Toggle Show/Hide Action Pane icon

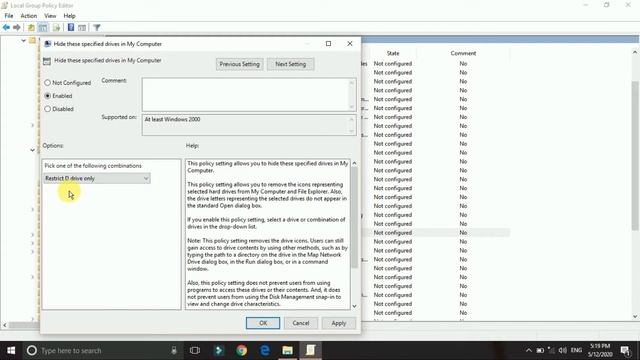82,27
